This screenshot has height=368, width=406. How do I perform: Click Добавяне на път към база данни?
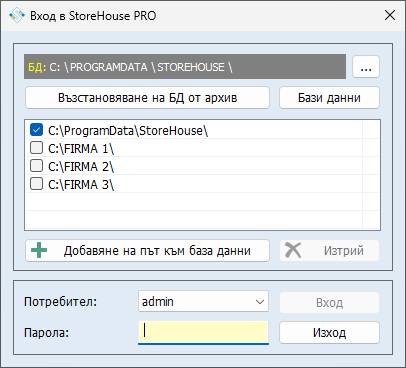[147, 250]
